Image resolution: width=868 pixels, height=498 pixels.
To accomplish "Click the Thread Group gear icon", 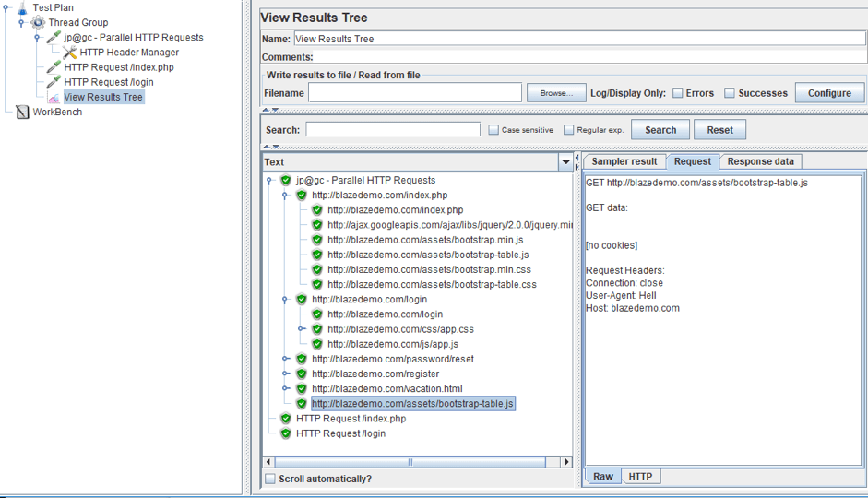I will pyautogui.click(x=38, y=23).
